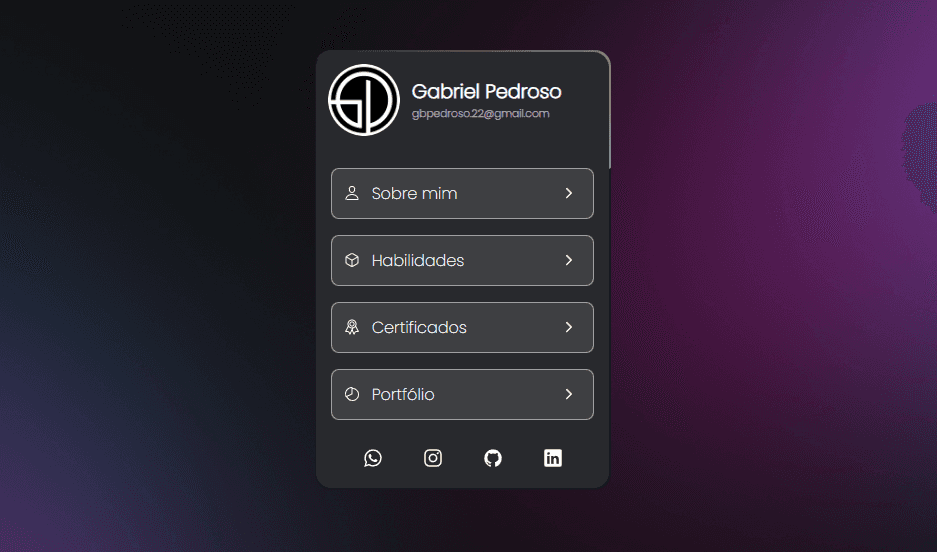Open the Sobre mim section
This screenshot has height=552, width=937.
coord(463,194)
